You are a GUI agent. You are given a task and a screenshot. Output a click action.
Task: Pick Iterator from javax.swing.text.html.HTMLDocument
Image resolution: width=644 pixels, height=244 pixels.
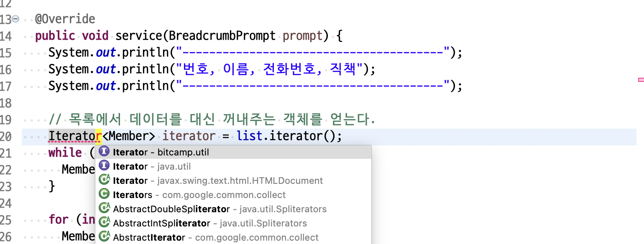click(233, 180)
